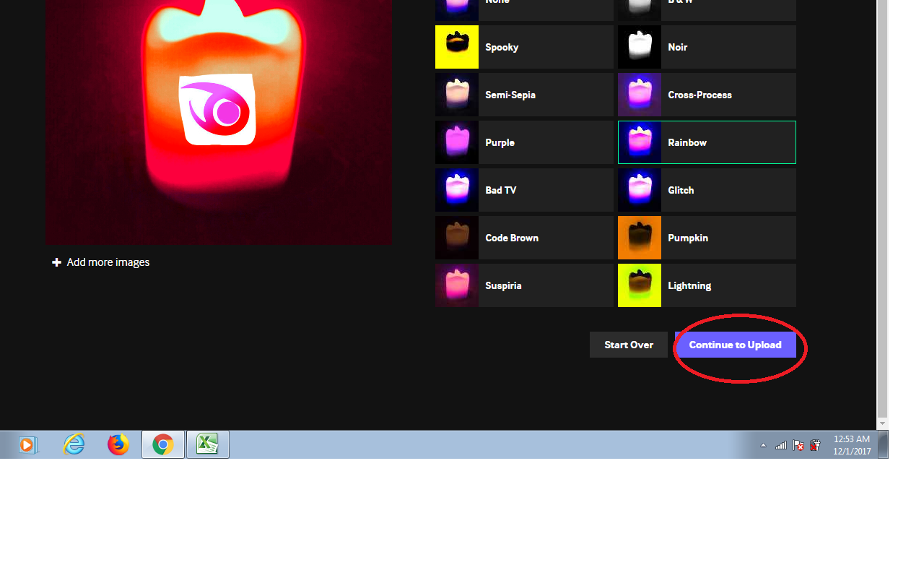Open Windows Media Player from taskbar
This screenshot has width=924, height=578.
click(x=27, y=444)
